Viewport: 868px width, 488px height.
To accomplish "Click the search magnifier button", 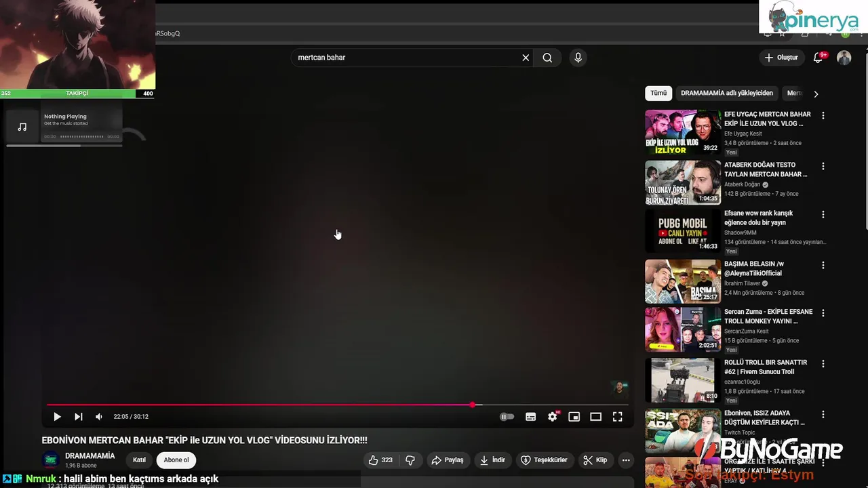I will [x=547, y=58].
